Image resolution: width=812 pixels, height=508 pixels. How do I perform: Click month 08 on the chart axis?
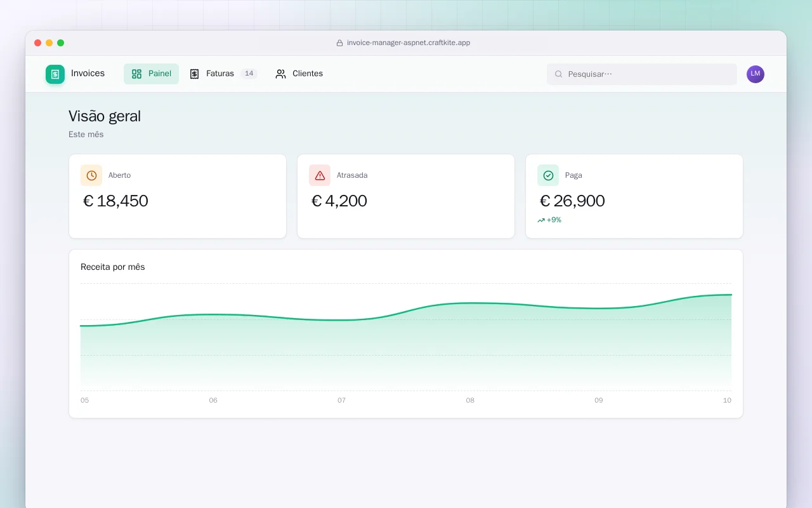470,401
